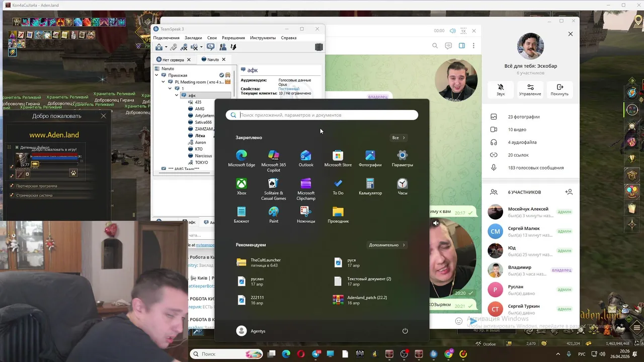Launch the Xbox app
644x362 pixels.
(242, 186)
